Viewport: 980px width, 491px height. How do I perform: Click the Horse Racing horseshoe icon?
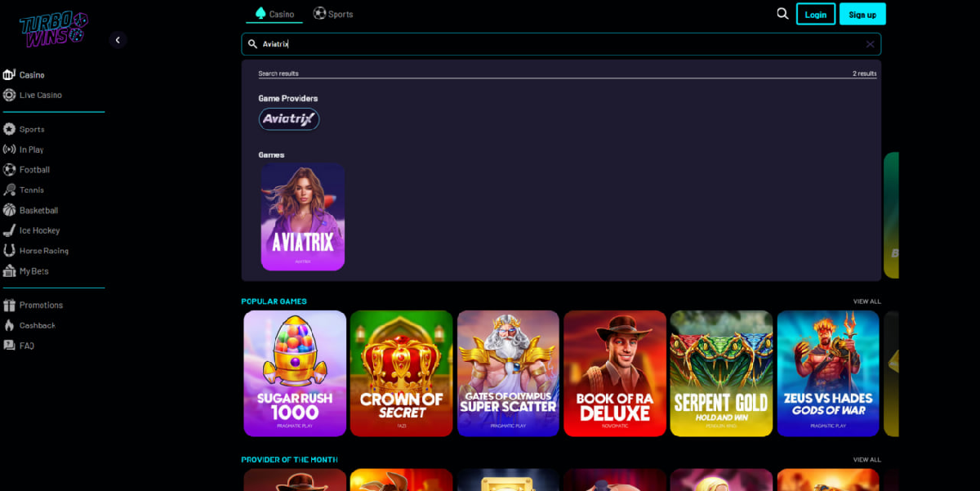pos(9,251)
